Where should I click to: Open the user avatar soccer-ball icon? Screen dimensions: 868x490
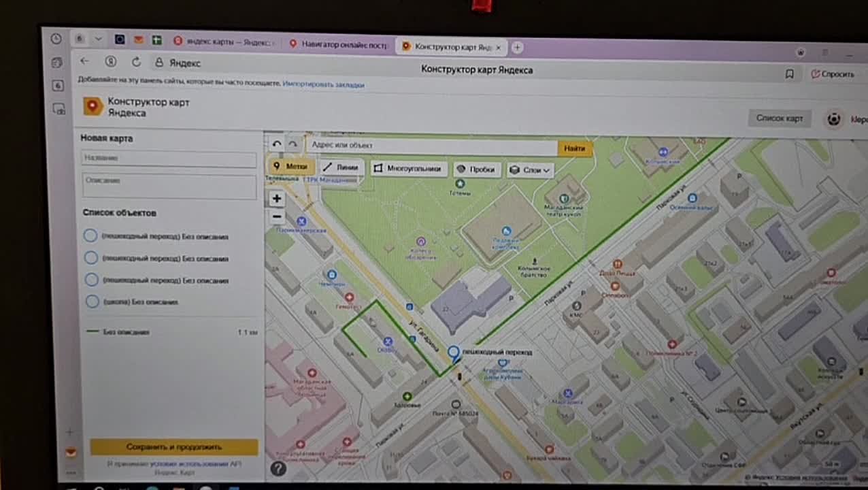tap(833, 119)
